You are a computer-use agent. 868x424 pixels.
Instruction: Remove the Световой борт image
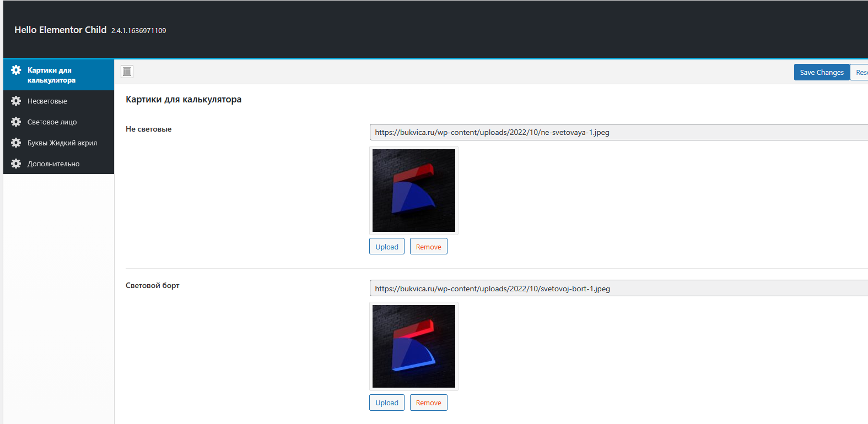[x=428, y=403]
